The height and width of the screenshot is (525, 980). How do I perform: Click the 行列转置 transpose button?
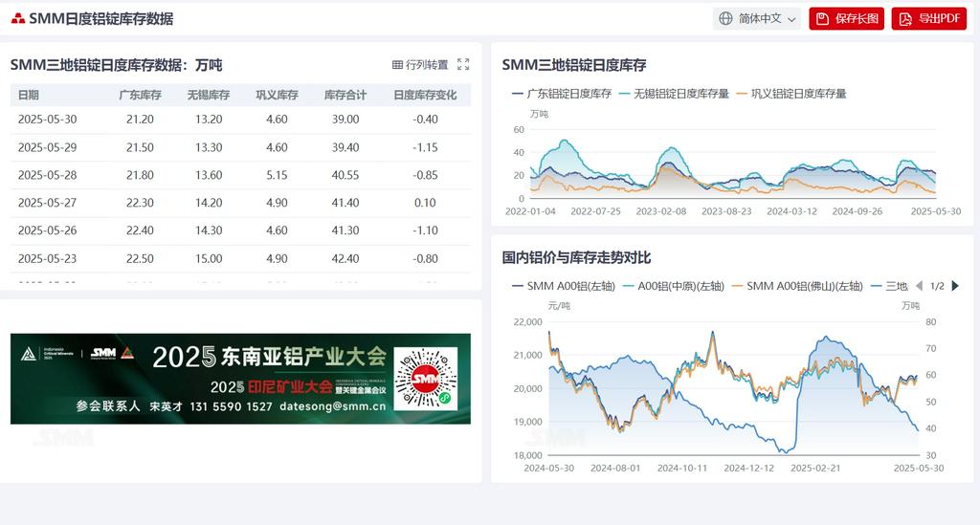pyautogui.click(x=420, y=64)
